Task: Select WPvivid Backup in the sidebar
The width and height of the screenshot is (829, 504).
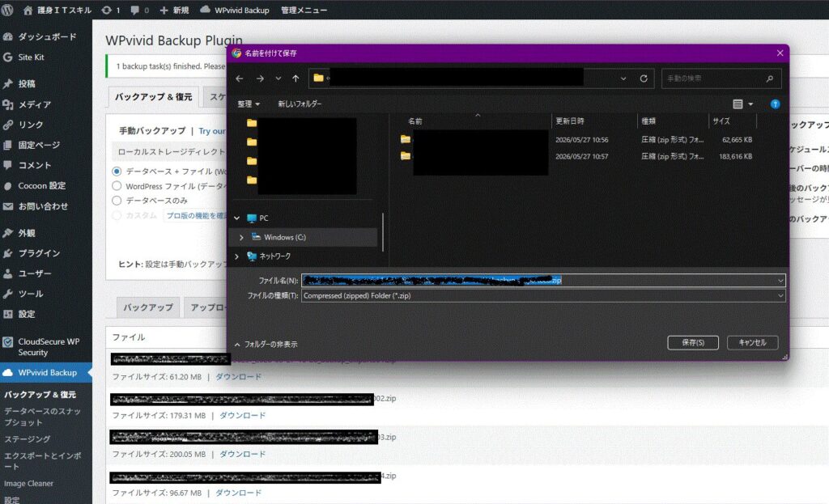Action: 46,372
